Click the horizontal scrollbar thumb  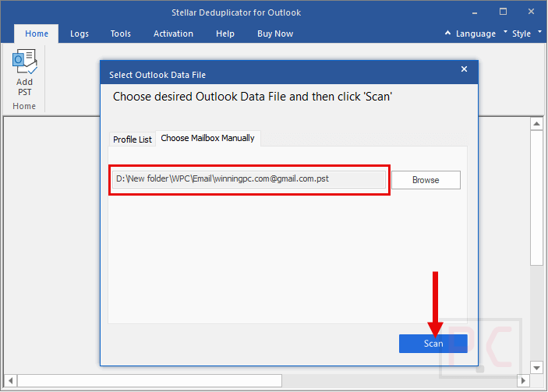[150, 380]
